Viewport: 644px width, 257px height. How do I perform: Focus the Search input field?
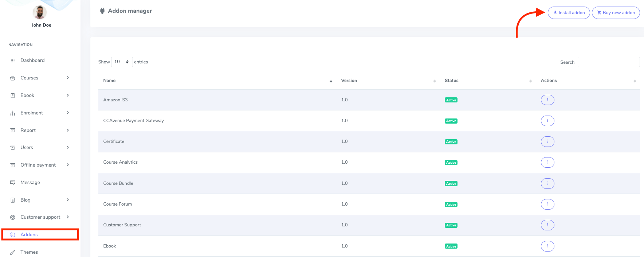(608, 62)
